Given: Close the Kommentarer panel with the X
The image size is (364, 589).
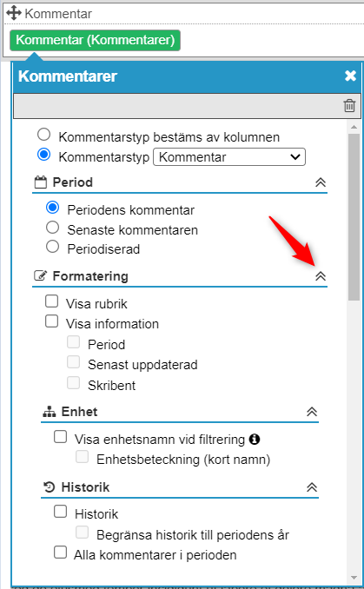Looking at the screenshot, I should pos(350,76).
